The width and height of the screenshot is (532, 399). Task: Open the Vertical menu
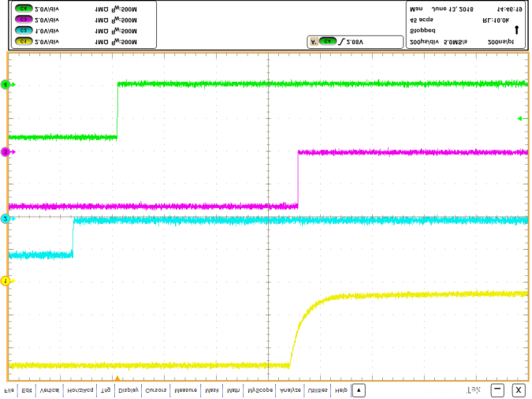point(50,390)
